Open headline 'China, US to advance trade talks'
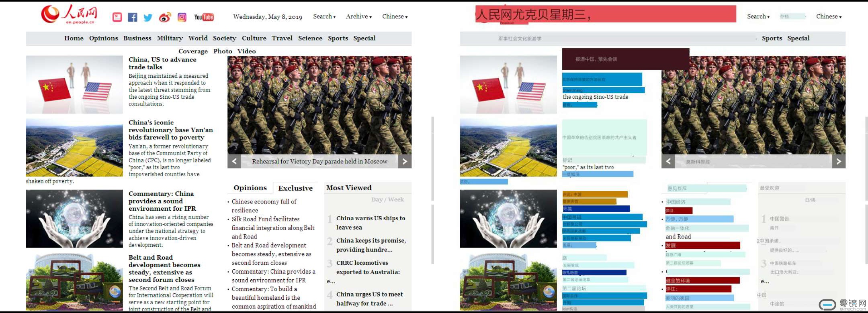868x313 pixels. [x=162, y=63]
